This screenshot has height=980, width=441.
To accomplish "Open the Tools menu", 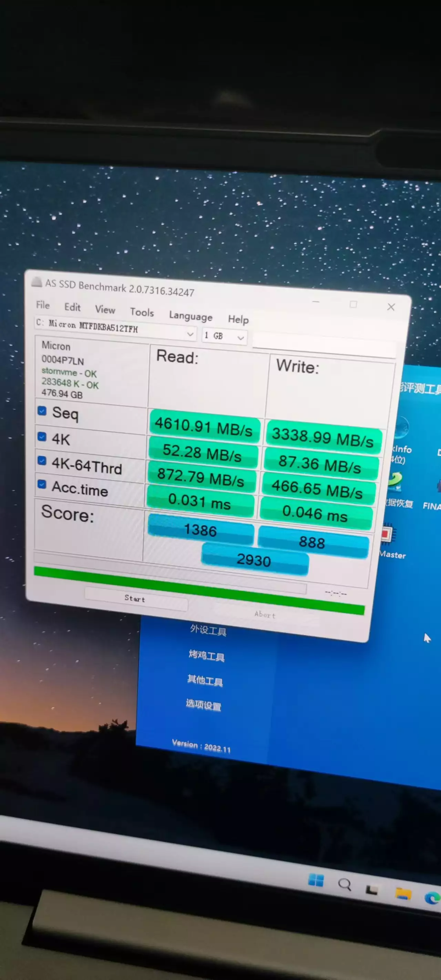I will point(142,312).
